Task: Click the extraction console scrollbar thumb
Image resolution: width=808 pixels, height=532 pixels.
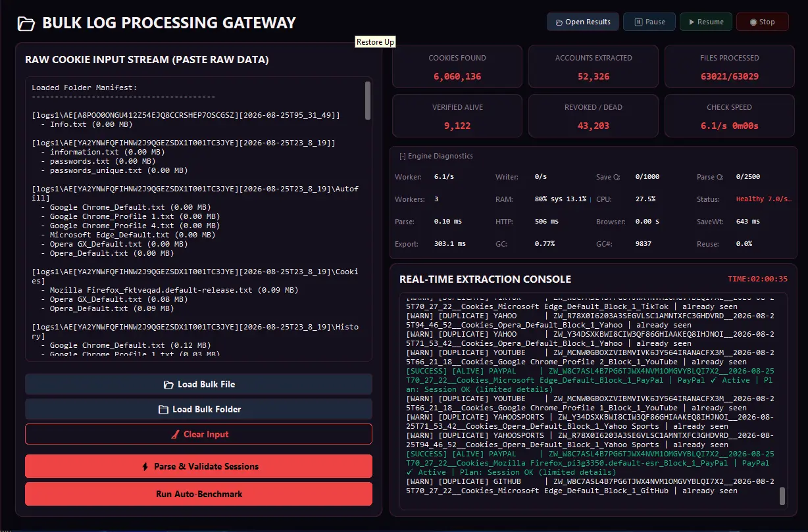Action: click(782, 496)
